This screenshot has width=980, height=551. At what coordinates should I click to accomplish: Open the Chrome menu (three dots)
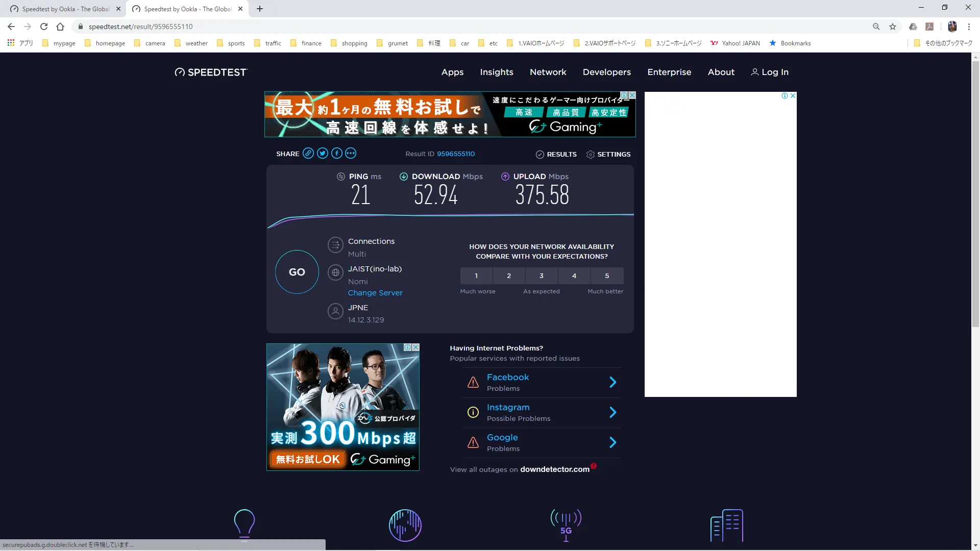click(969, 27)
